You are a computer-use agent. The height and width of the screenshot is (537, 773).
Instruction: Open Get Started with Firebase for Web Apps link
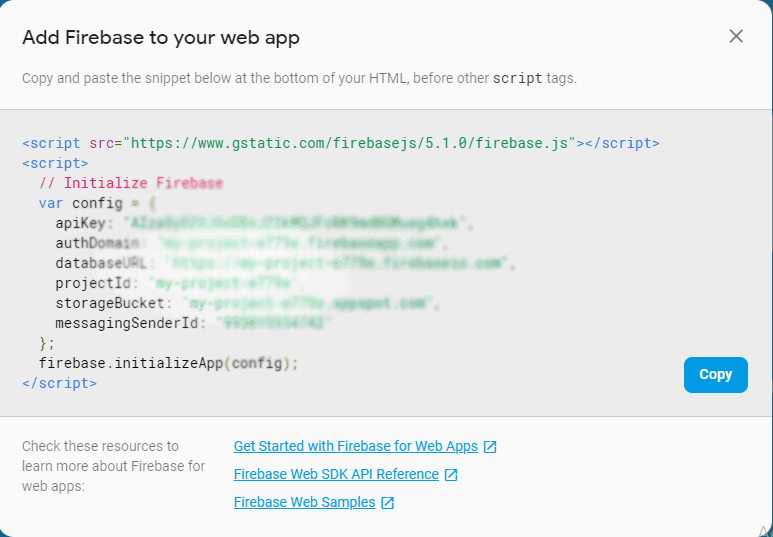click(x=356, y=446)
